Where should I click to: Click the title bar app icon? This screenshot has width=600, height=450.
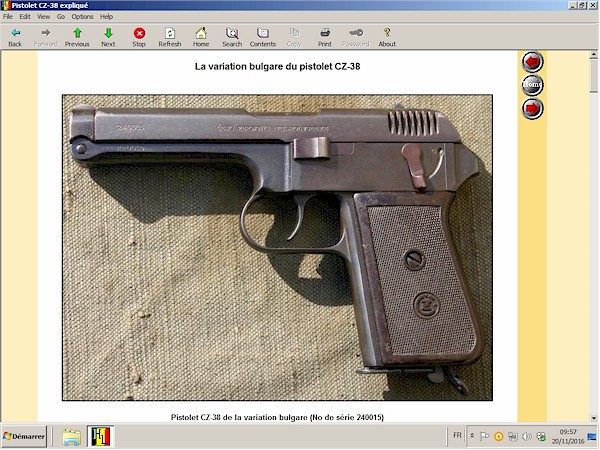point(5,5)
